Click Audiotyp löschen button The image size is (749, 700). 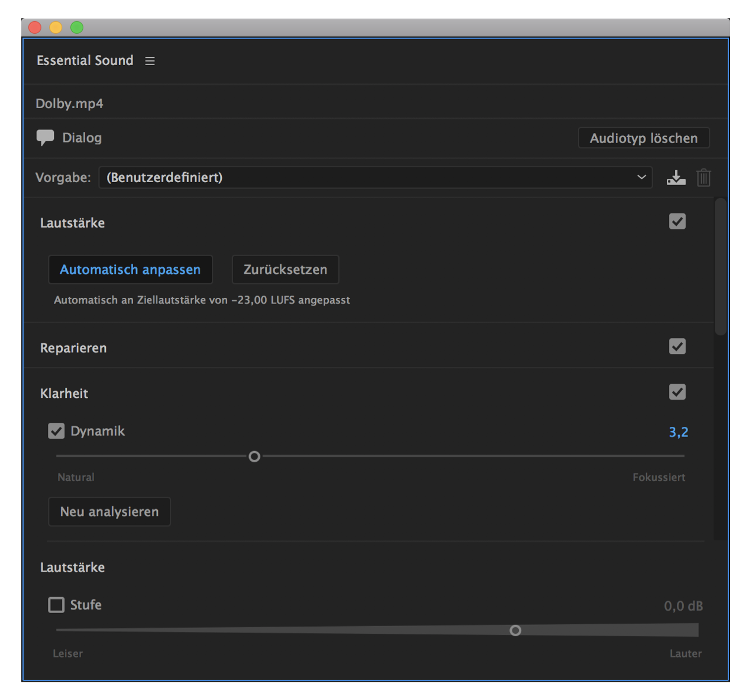pos(643,138)
